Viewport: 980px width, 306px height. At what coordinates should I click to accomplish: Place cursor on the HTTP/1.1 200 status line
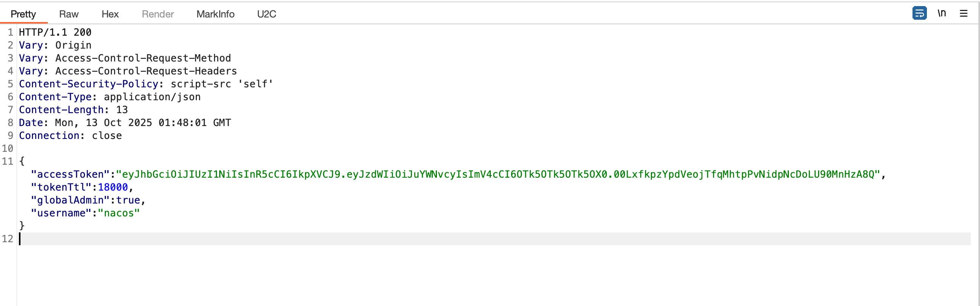55,32
